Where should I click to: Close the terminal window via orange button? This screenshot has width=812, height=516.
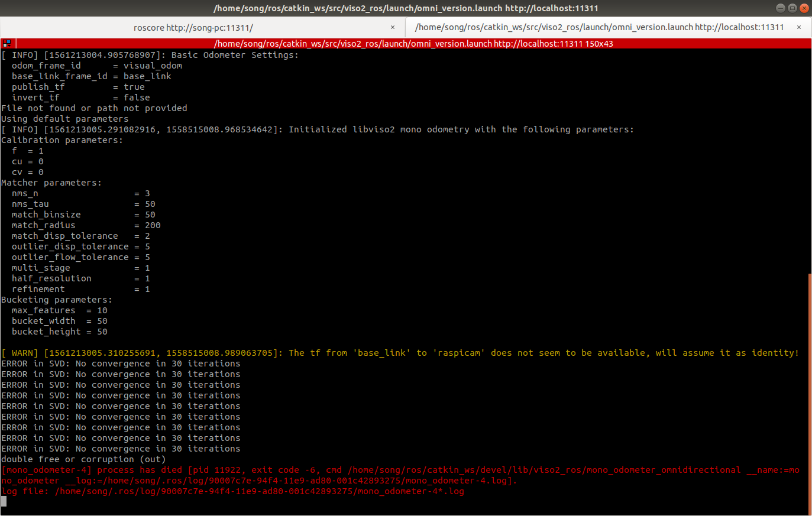(x=804, y=8)
